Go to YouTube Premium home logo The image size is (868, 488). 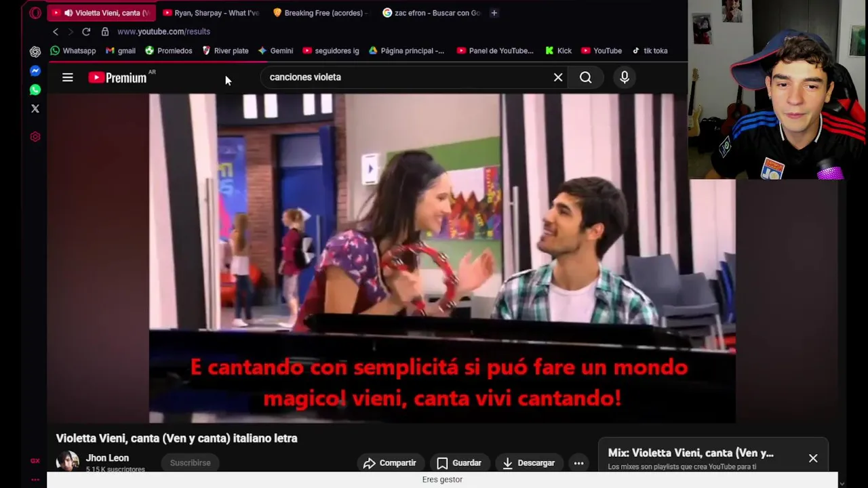pos(118,77)
